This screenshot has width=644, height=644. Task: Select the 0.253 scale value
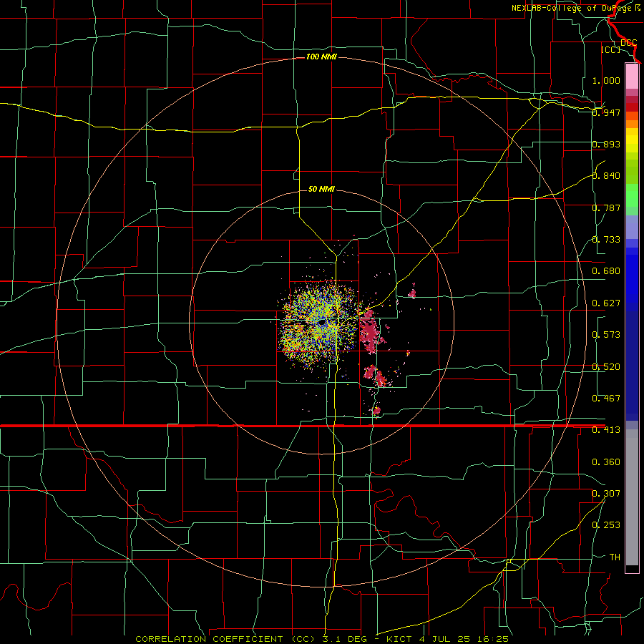(x=606, y=525)
